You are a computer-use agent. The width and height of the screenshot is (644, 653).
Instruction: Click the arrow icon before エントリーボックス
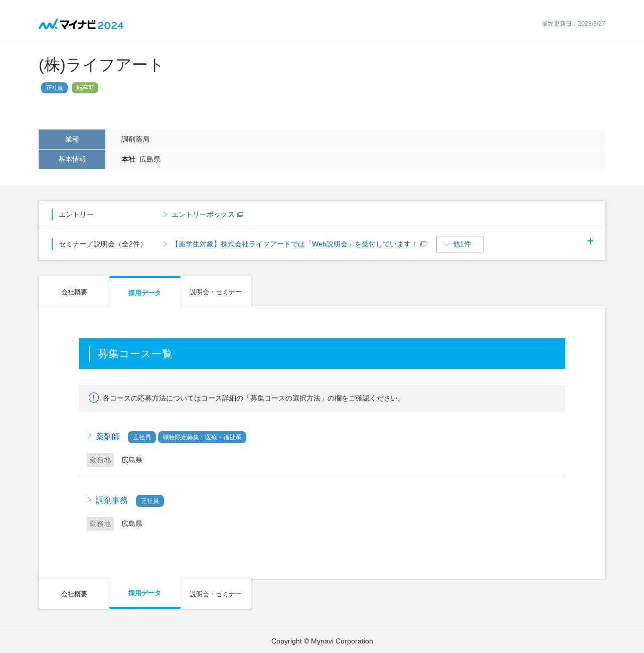[x=165, y=214]
